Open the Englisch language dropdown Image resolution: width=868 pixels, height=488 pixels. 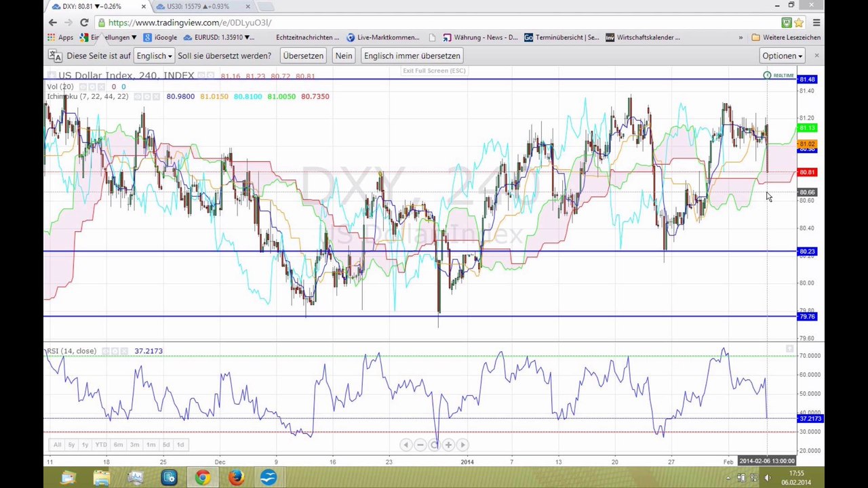[154, 56]
